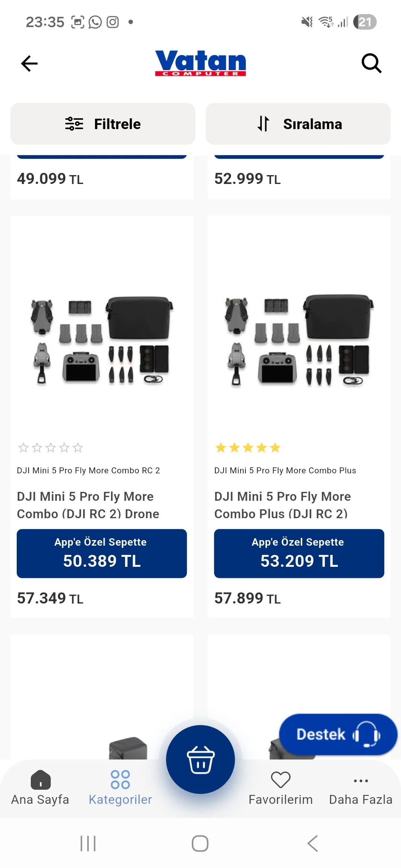Open Destek support chat
401x868 pixels.
point(338,734)
